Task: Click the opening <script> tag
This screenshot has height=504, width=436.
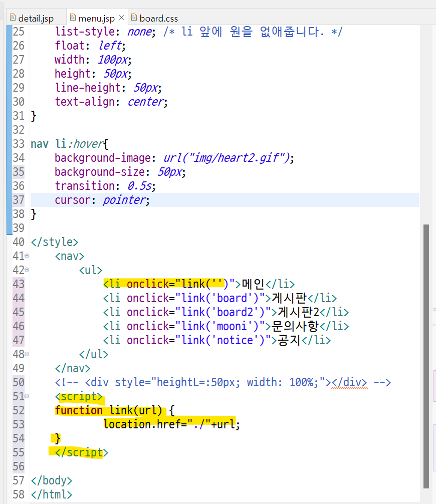Action: click(x=79, y=396)
